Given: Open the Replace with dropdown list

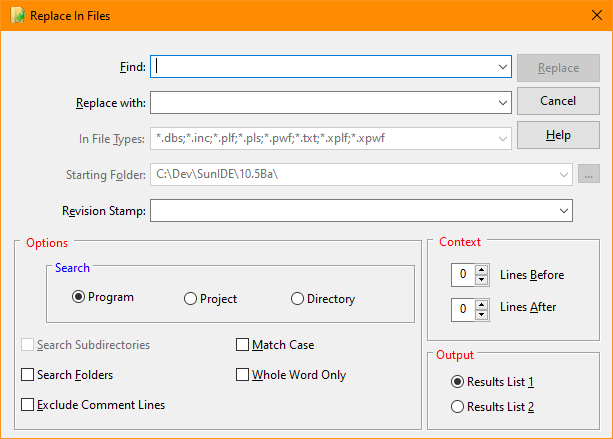Looking at the screenshot, I should click(x=503, y=102).
